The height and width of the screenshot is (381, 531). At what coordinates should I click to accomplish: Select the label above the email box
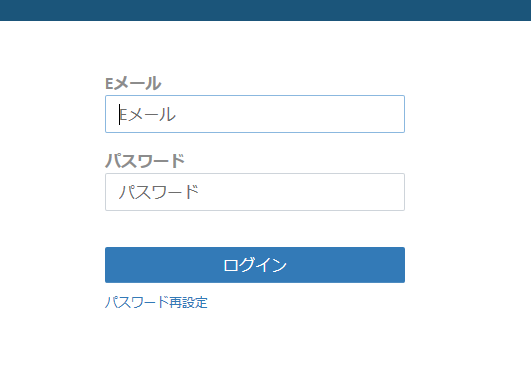point(133,83)
